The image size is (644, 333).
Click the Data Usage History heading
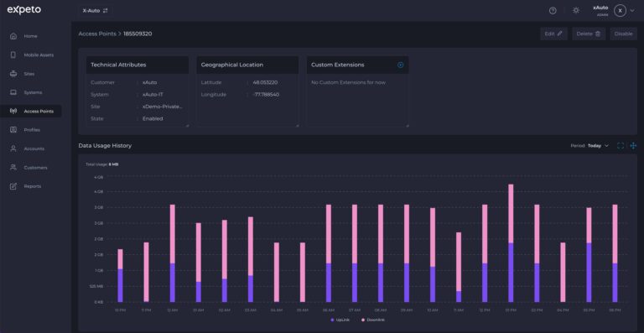click(x=105, y=146)
